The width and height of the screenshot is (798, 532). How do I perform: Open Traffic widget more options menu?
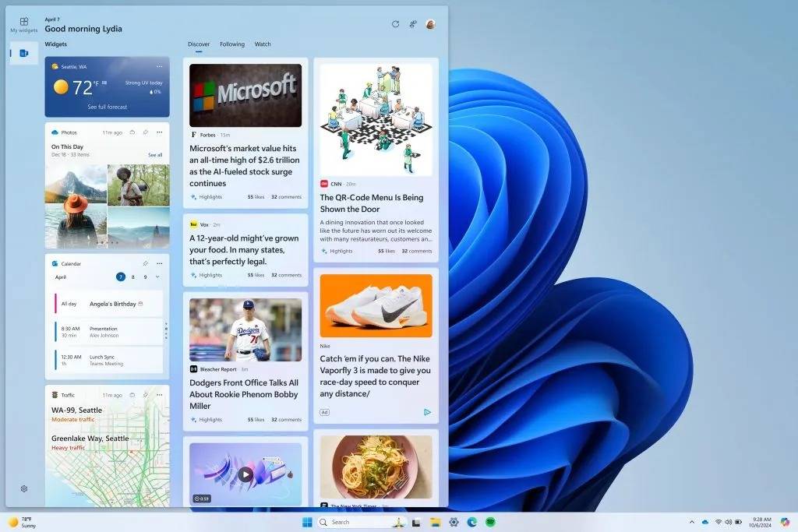(x=159, y=395)
